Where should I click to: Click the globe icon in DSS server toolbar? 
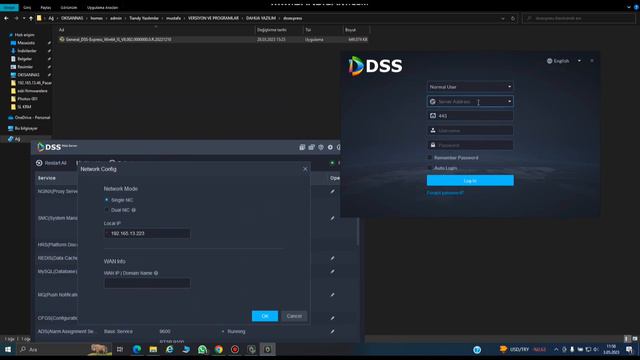click(321, 147)
